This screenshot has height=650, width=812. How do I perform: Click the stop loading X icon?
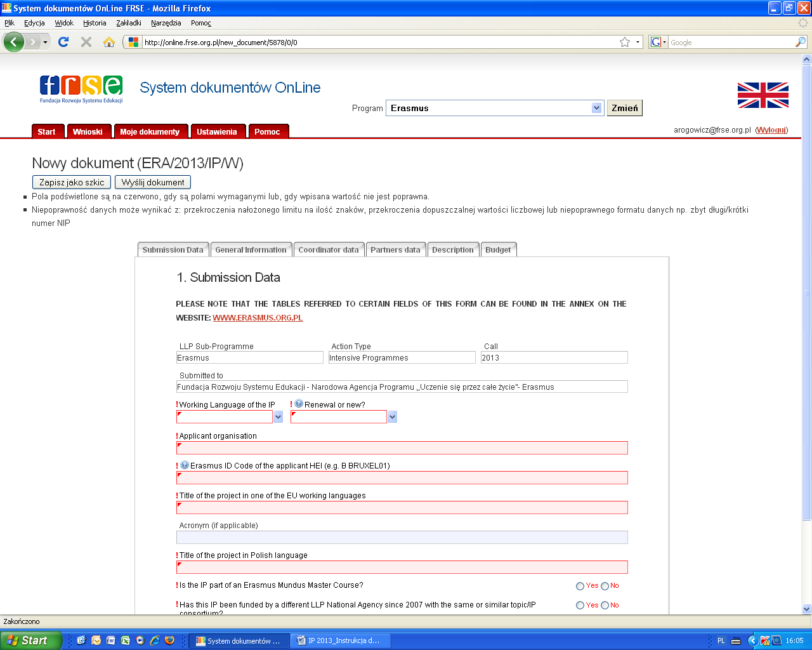(86, 42)
